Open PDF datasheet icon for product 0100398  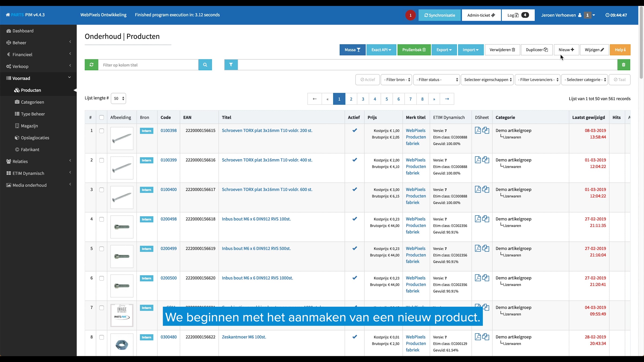tap(478, 131)
